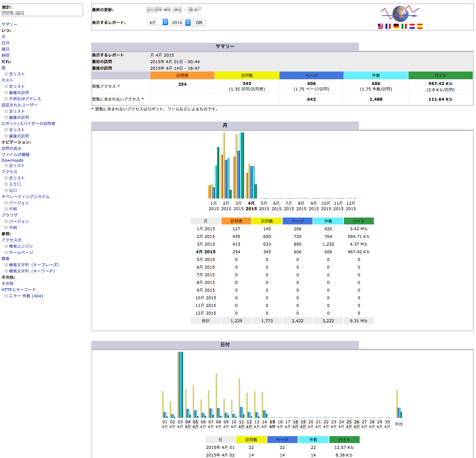Click the Dutch flag icon

[x=412, y=26]
